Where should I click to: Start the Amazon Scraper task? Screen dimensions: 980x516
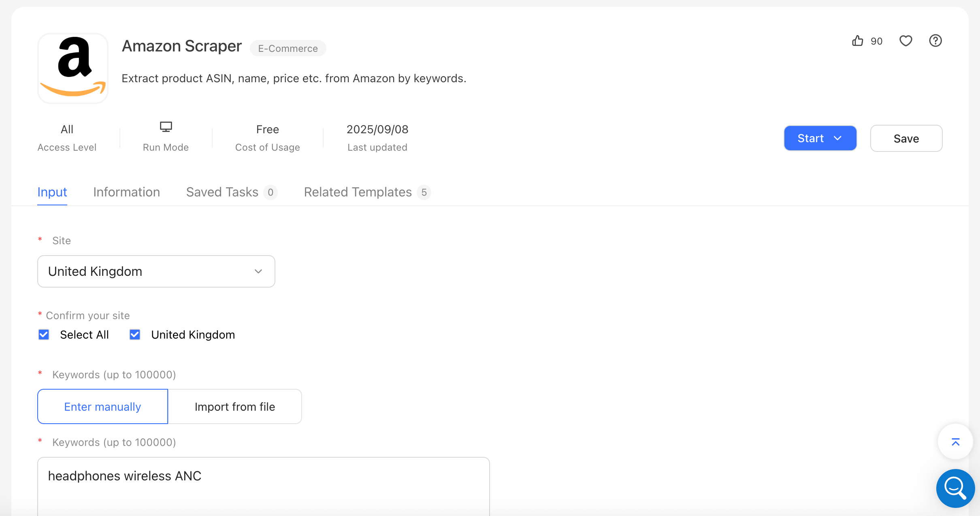[x=810, y=138]
